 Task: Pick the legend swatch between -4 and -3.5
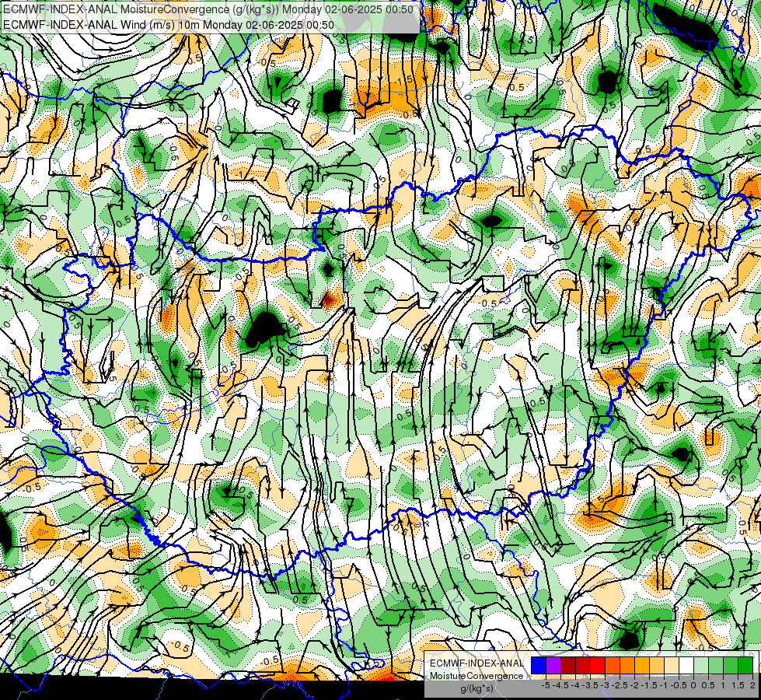click(x=583, y=666)
